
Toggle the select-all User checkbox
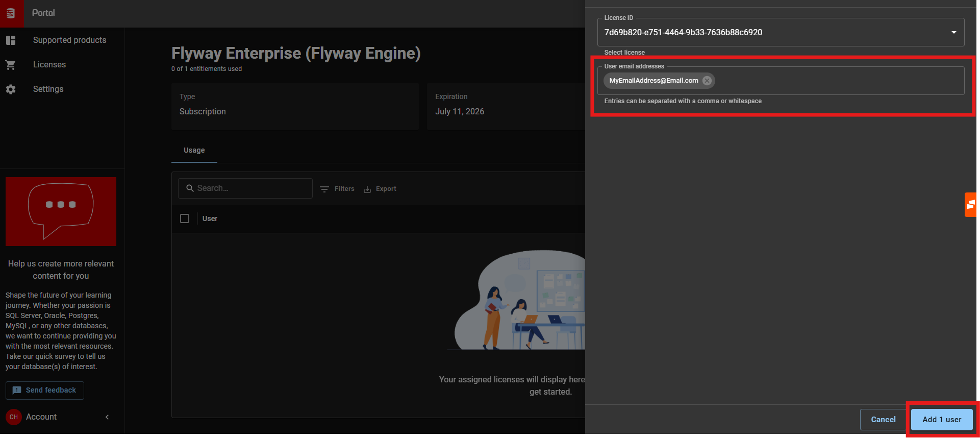185,218
